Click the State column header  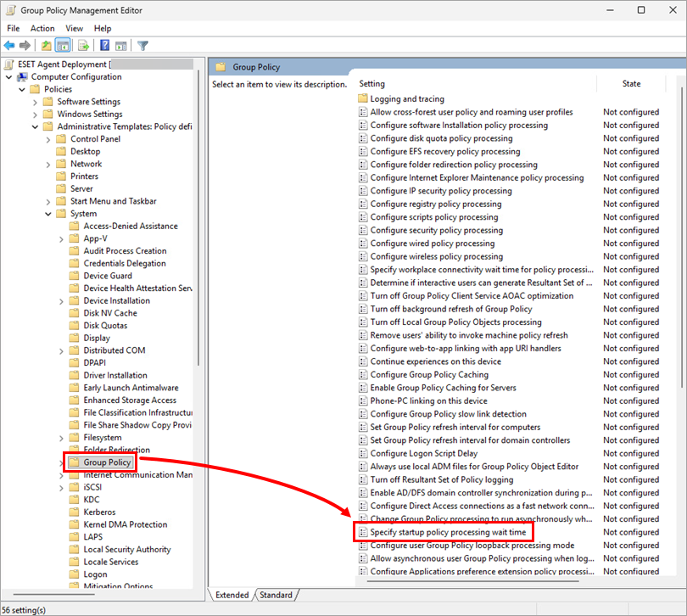(631, 84)
